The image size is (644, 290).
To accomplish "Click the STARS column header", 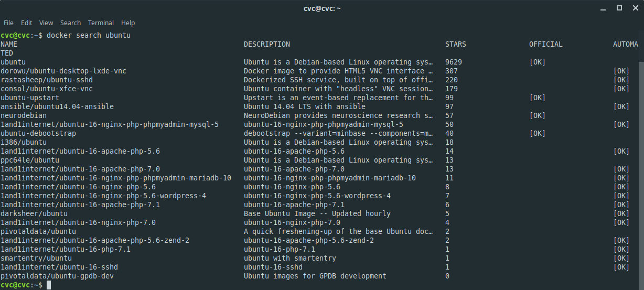I will click(x=456, y=44).
